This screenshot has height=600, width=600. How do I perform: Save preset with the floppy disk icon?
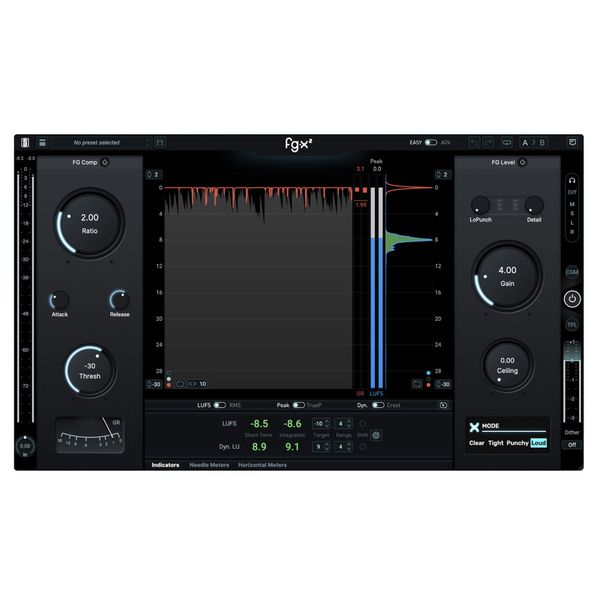point(160,143)
